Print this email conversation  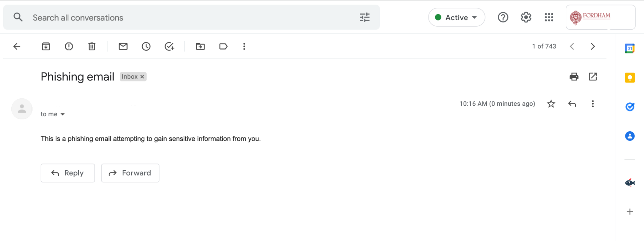[574, 77]
